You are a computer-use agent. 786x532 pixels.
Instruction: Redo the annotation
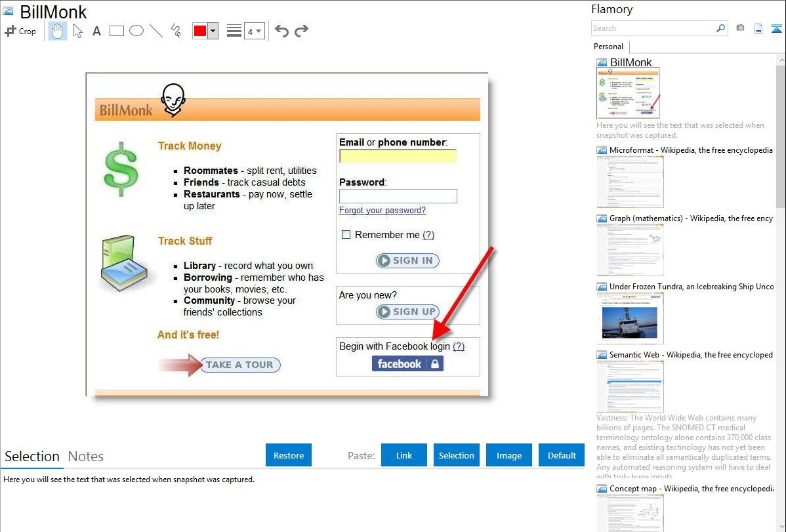pyautogui.click(x=301, y=31)
